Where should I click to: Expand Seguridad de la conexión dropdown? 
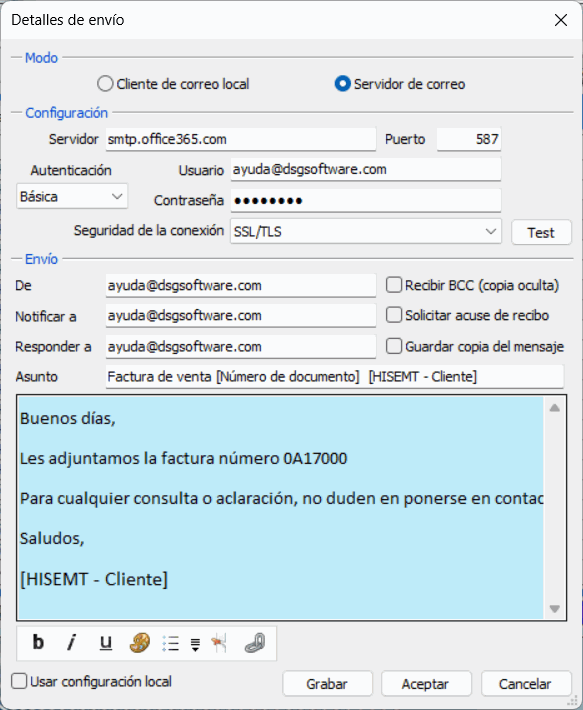pyautogui.click(x=366, y=231)
